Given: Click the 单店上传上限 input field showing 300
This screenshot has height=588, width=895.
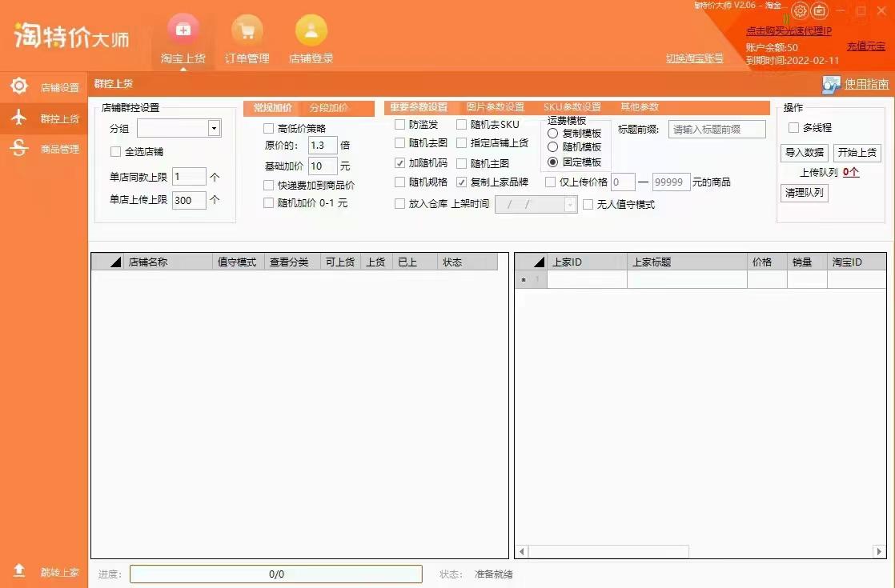Looking at the screenshot, I should tap(189, 200).
